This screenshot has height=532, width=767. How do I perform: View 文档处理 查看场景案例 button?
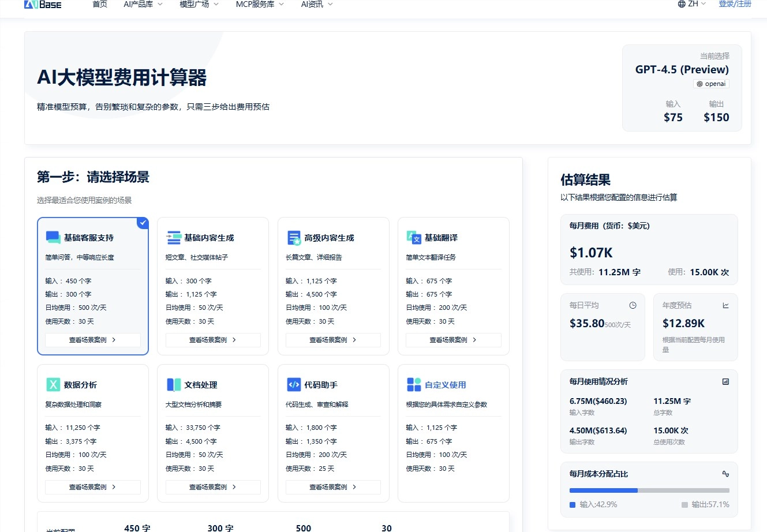point(213,487)
